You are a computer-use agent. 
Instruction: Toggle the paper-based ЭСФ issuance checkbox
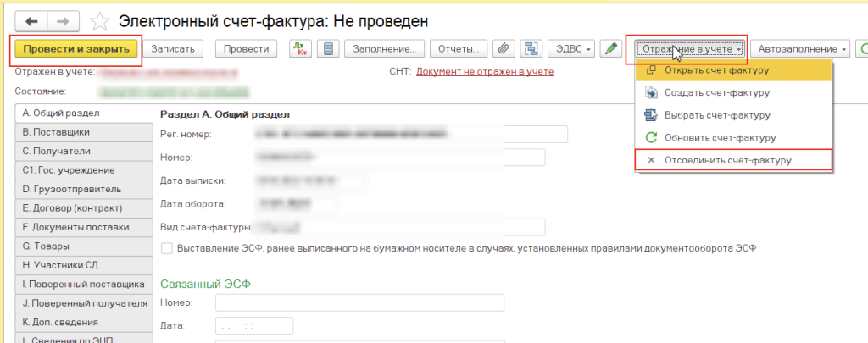(x=167, y=248)
